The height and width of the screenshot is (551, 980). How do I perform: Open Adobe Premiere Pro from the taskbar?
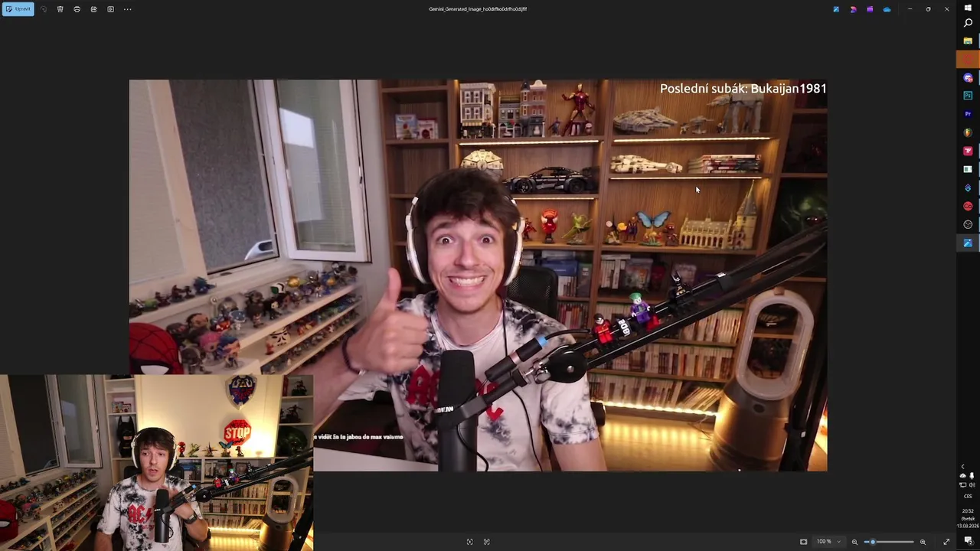pyautogui.click(x=968, y=114)
